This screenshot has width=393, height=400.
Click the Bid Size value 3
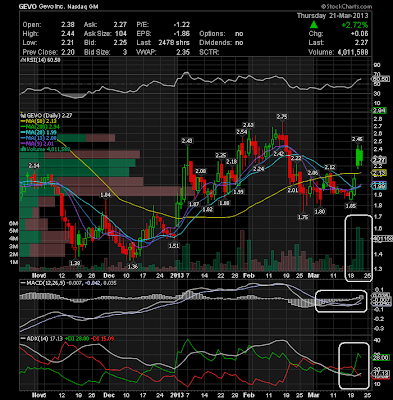(125, 52)
